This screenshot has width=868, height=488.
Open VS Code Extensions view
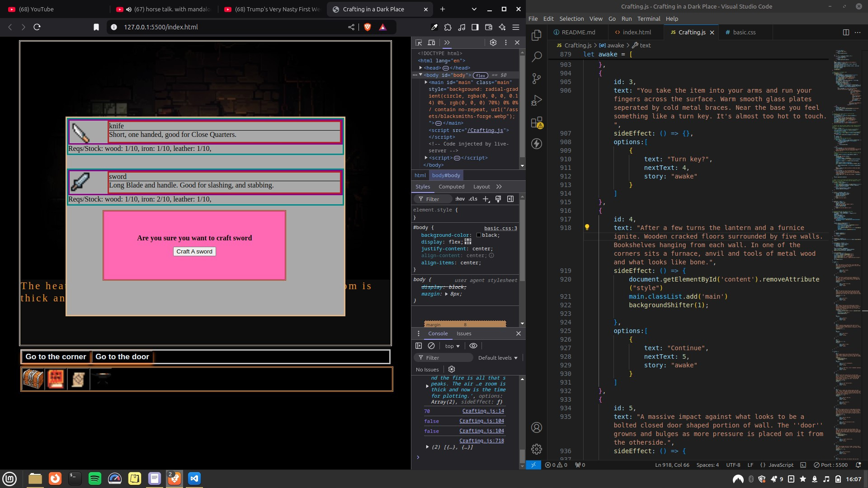click(537, 122)
